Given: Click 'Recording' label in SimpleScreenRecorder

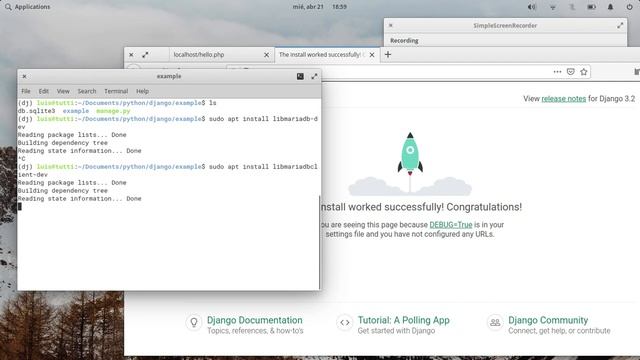Looking at the screenshot, I should tap(404, 41).
